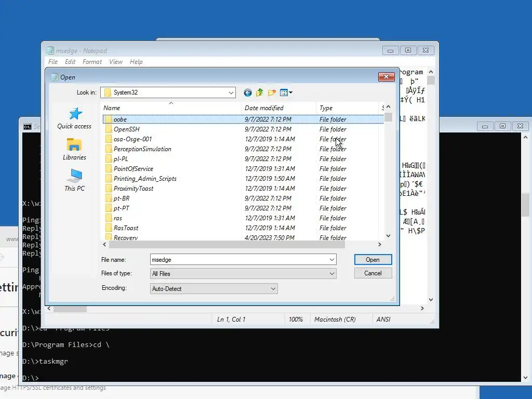Click taskmgr command line in prompt

[45, 362]
